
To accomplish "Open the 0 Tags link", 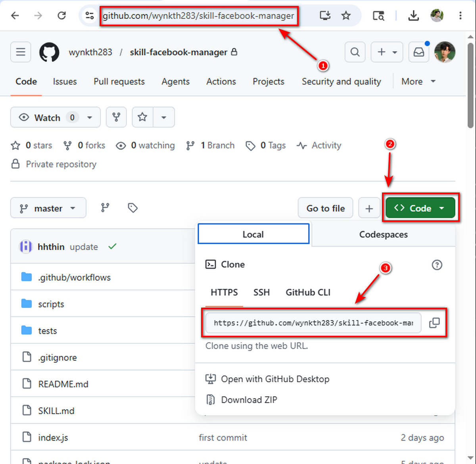I will (x=266, y=145).
